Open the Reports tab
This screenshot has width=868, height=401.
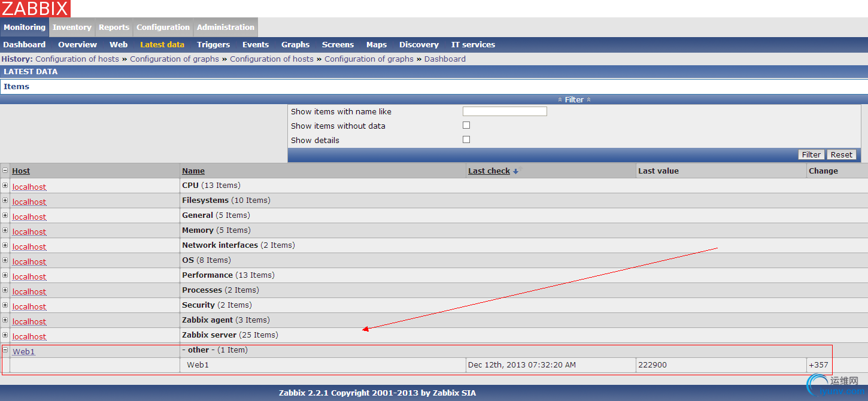pos(114,28)
